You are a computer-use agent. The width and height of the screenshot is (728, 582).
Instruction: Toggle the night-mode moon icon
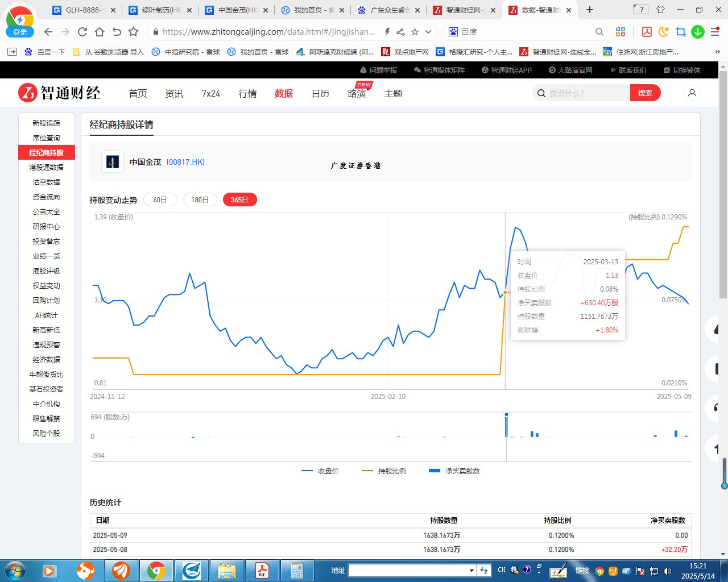tap(664, 32)
